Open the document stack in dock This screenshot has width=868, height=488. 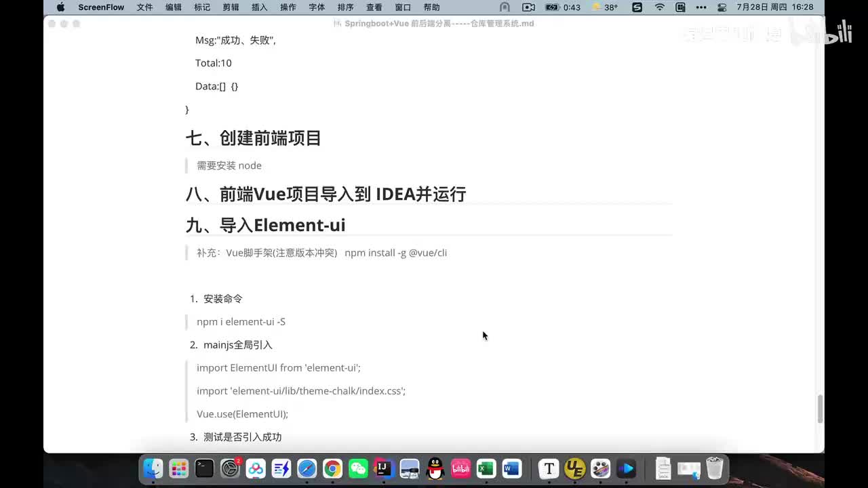[x=663, y=468]
